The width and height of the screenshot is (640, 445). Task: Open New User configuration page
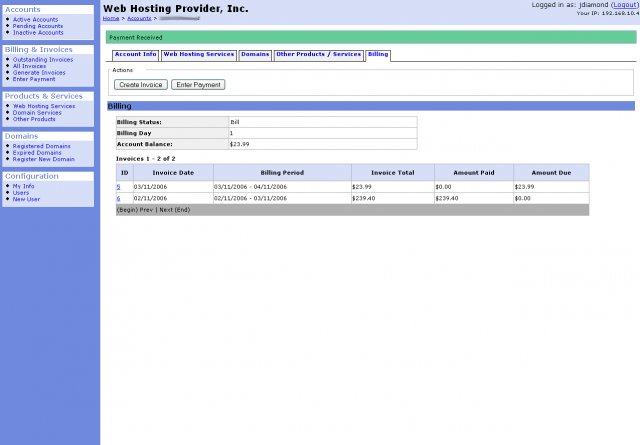point(27,199)
